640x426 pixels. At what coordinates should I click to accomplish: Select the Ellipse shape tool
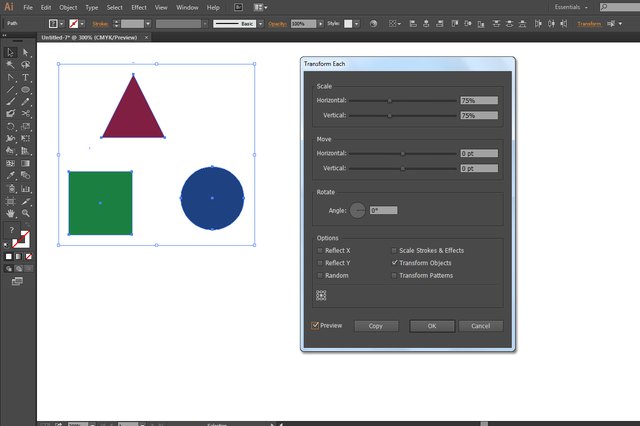coord(25,89)
